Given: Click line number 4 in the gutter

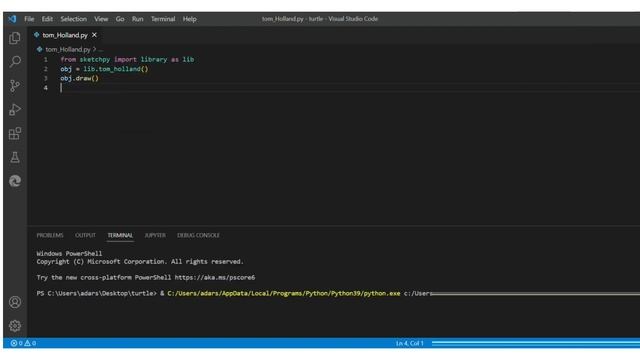Looking at the screenshot, I should pyautogui.click(x=46, y=88).
